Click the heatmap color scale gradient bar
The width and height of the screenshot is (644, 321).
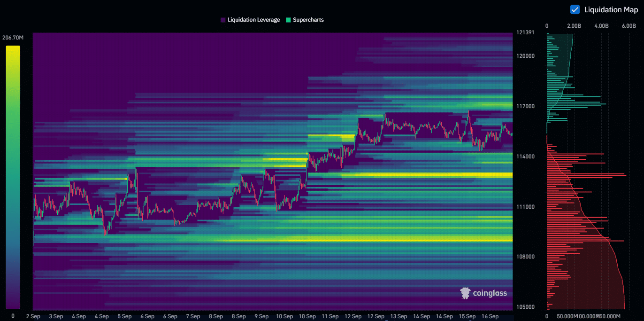[x=13, y=177]
